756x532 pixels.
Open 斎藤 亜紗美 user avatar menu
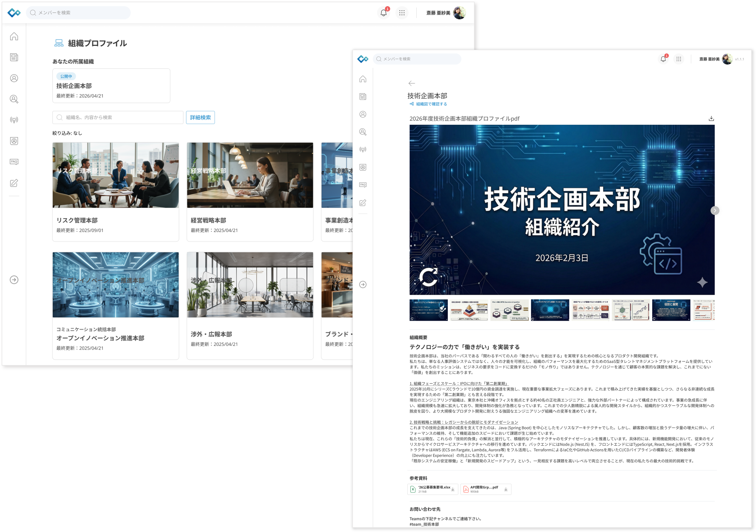click(459, 13)
